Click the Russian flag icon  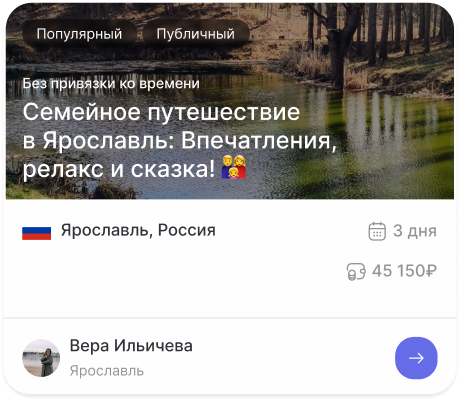[37, 233]
